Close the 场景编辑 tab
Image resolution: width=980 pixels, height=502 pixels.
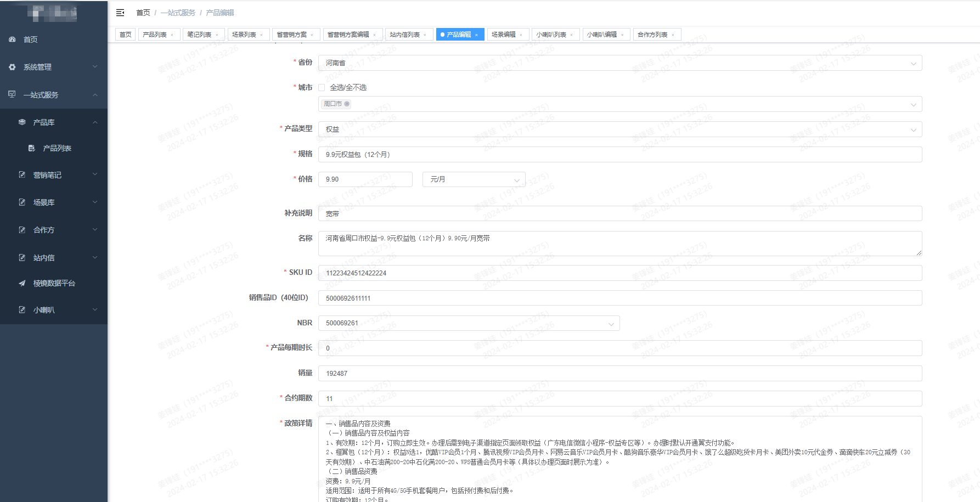click(x=521, y=35)
